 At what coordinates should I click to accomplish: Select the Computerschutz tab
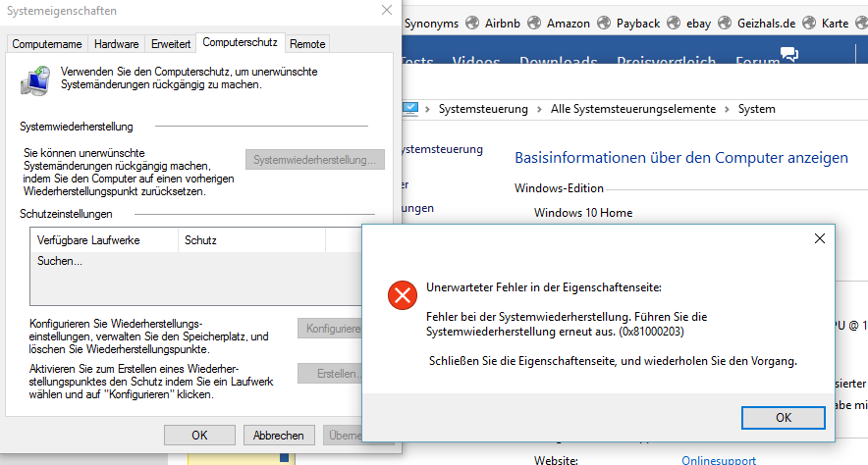coord(240,42)
